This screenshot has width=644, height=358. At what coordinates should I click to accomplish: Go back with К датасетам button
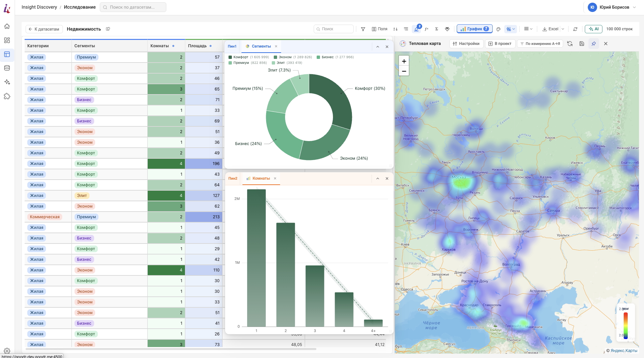pos(44,29)
